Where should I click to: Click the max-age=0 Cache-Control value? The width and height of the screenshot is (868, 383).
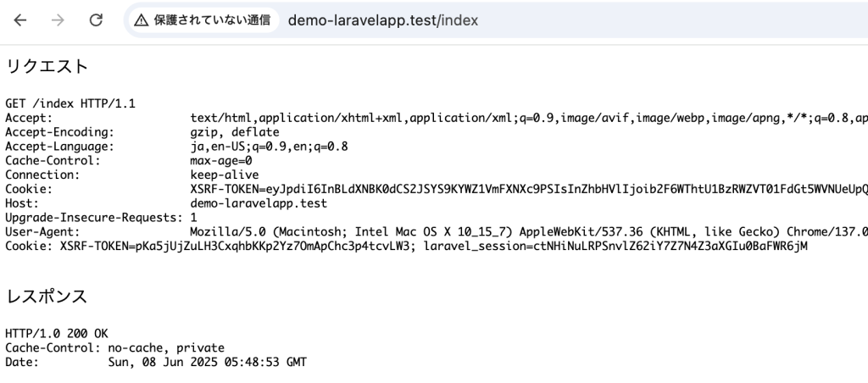point(221,161)
